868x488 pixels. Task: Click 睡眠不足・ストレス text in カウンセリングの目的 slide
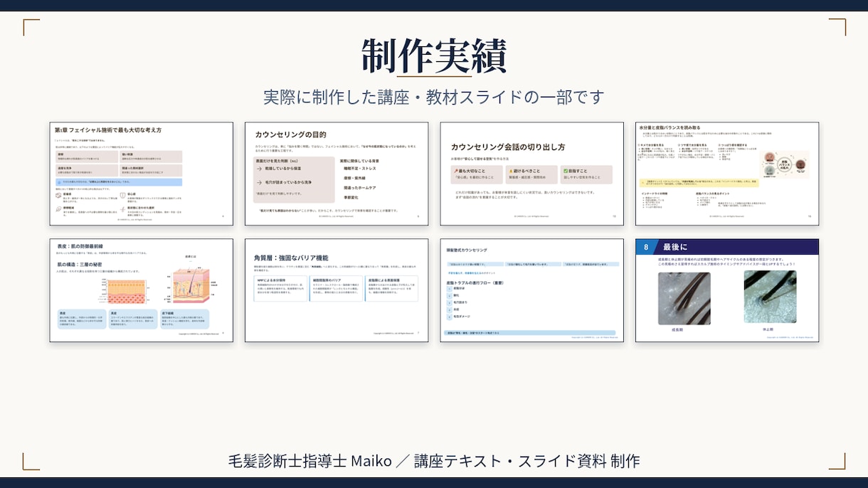[361, 169]
